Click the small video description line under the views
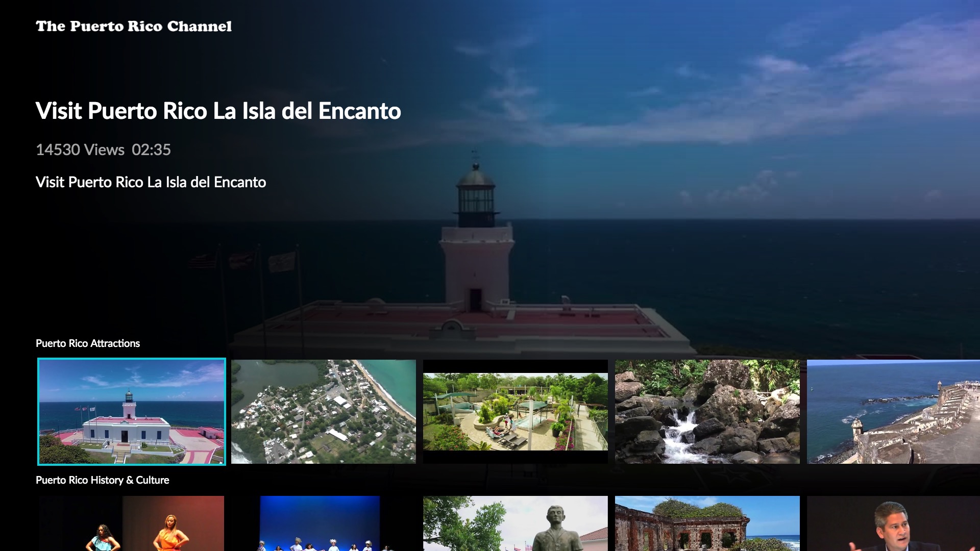 pyautogui.click(x=151, y=182)
